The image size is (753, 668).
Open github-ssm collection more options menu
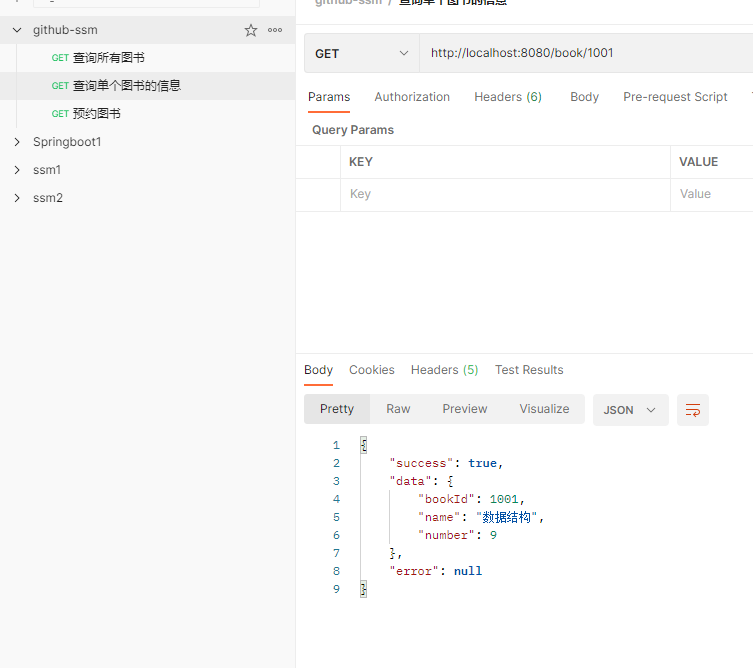tap(275, 30)
